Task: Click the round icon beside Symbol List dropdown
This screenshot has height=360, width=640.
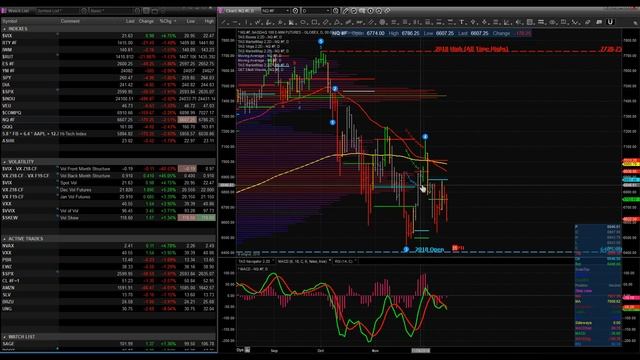Action: pyautogui.click(x=84, y=11)
